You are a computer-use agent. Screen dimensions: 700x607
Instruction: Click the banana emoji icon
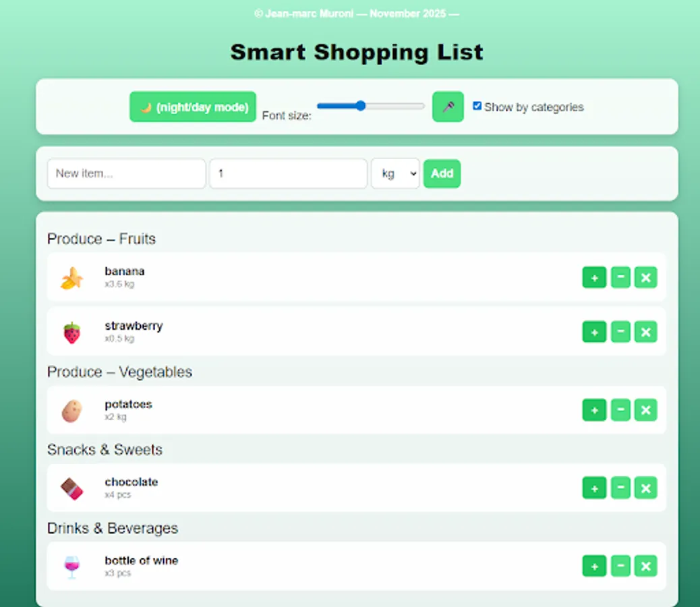[x=71, y=277]
